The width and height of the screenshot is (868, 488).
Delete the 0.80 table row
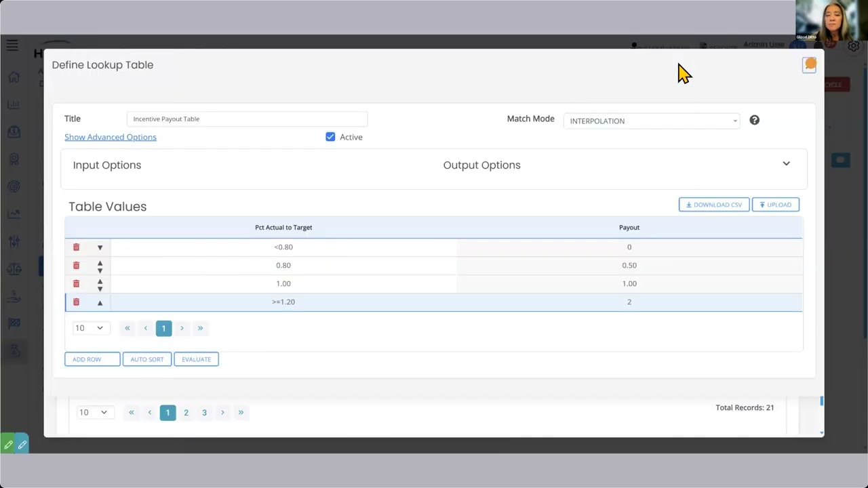point(76,266)
